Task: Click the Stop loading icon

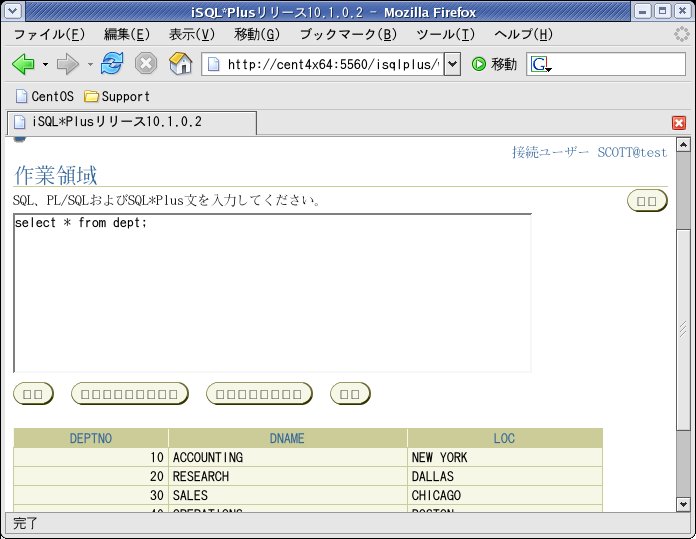Action: click(146, 63)
